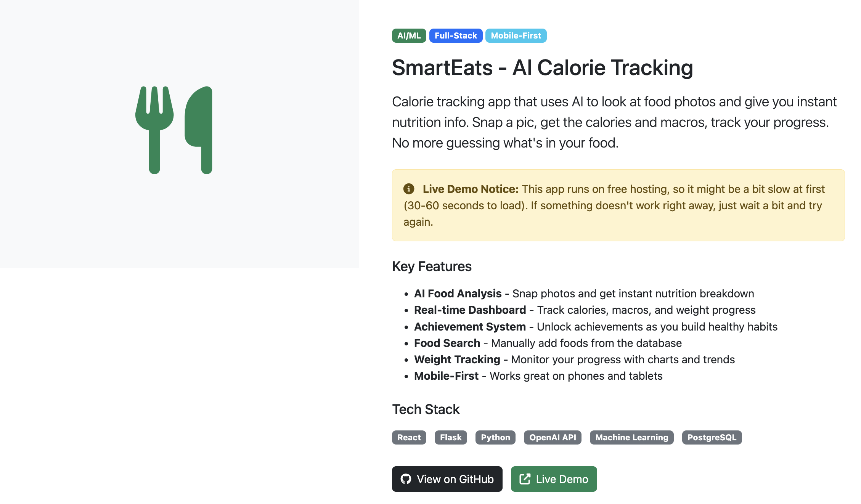861x504 pixels.
Task: Click the Key Features heading
Action: click(x=432, y=266)
